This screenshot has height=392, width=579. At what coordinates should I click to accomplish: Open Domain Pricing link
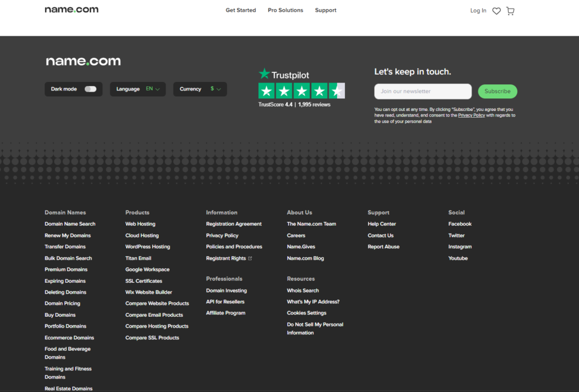tap(62, 303)
